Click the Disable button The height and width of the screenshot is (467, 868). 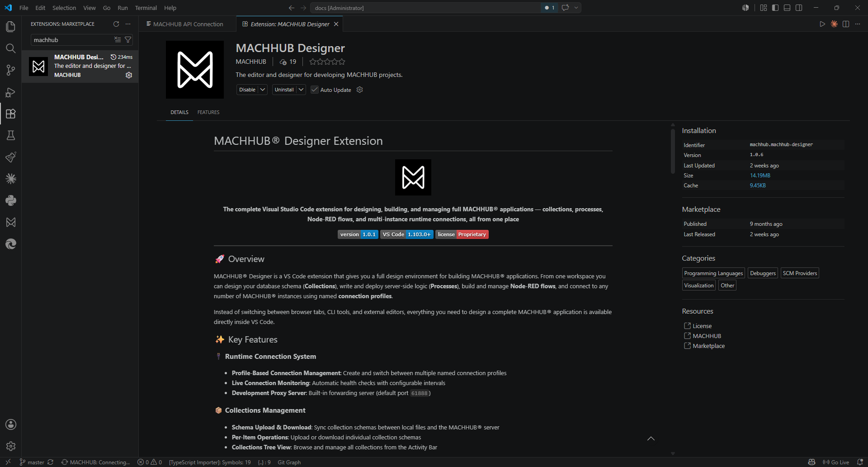247,90
